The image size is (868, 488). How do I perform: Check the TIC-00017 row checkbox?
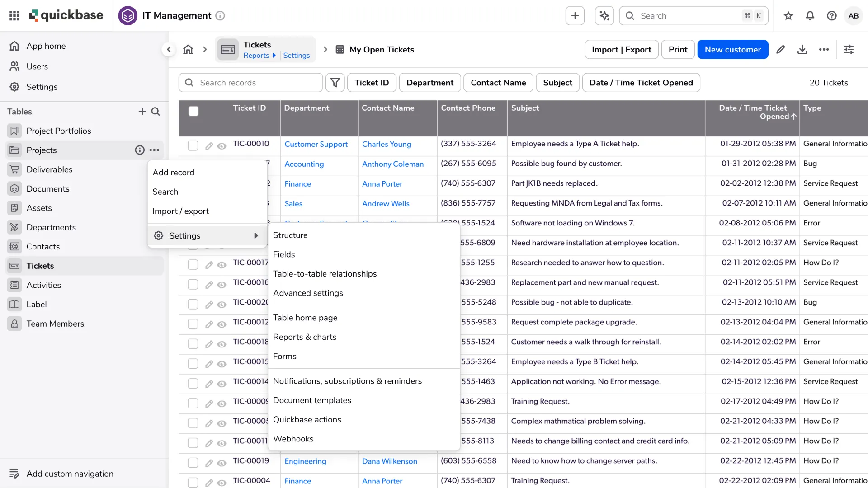click(x=193, y=264)
